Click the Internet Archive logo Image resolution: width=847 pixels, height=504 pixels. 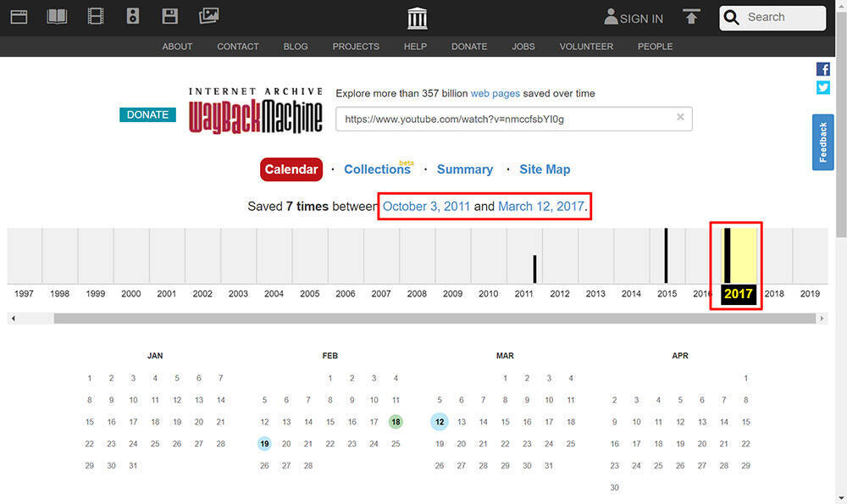[x=418, y=18]
